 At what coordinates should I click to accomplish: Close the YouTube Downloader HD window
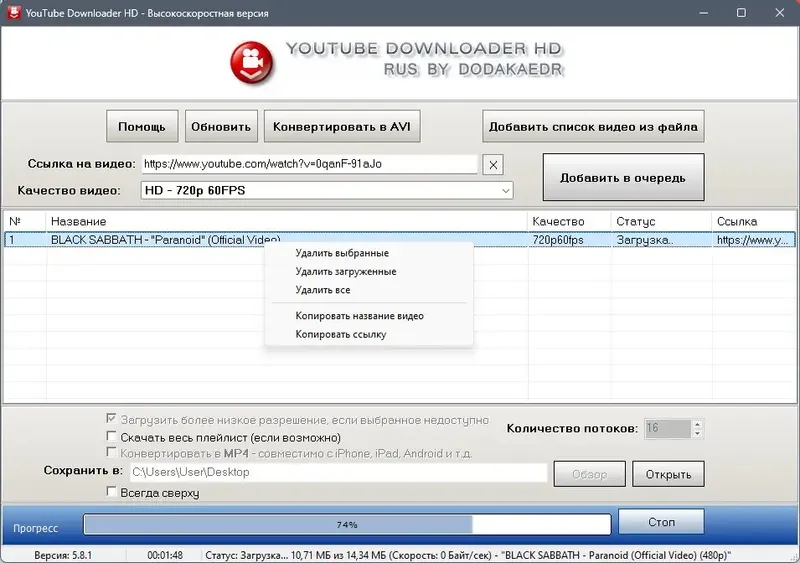(780, 13)
